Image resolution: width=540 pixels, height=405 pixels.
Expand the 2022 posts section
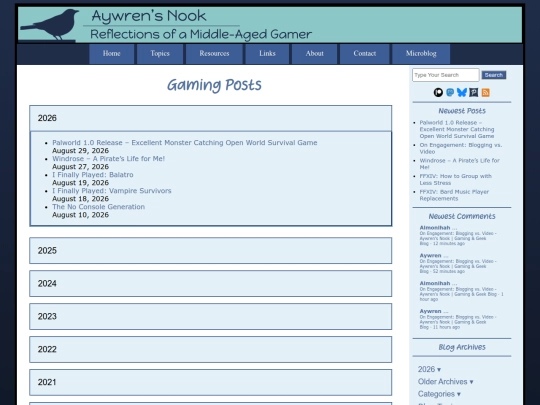pyautogui.click(x=210, y=349)
